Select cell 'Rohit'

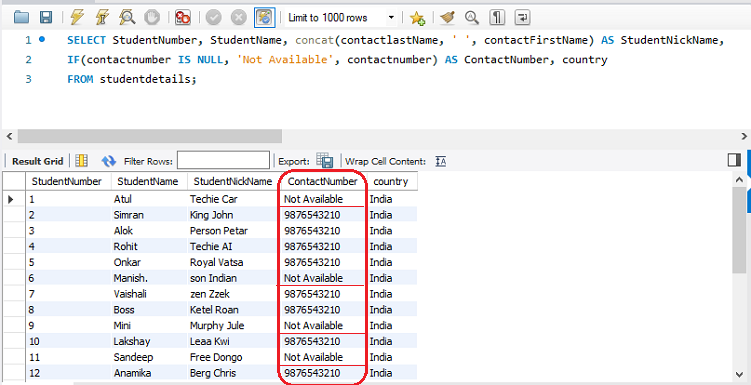149,246
